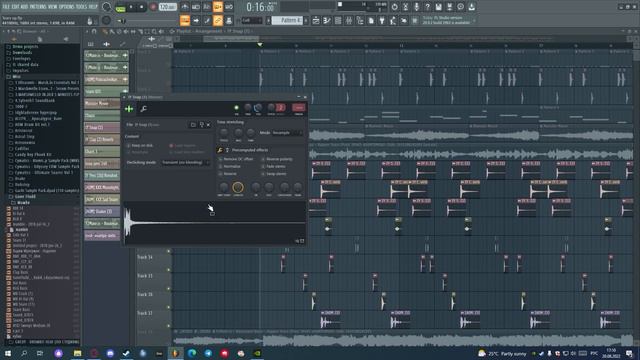Open the Playlist view icon
The width and height of the screenshot is (640, 360).
click(316, 20)
